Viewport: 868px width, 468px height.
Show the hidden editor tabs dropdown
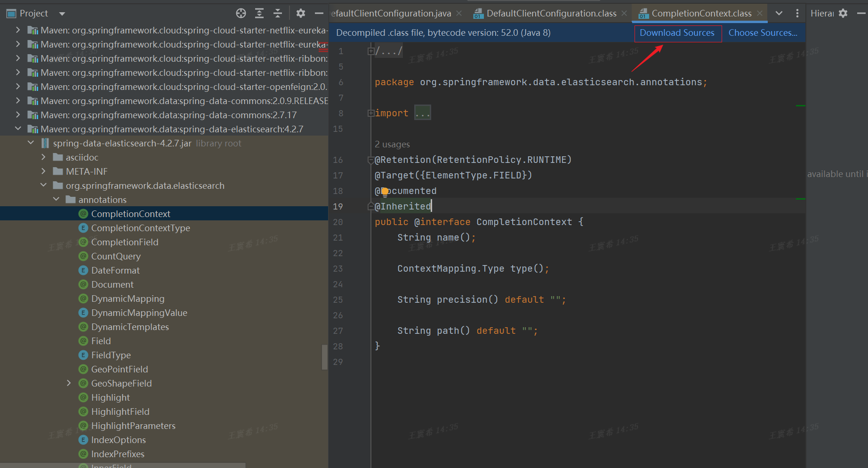[x=779, y=13]
